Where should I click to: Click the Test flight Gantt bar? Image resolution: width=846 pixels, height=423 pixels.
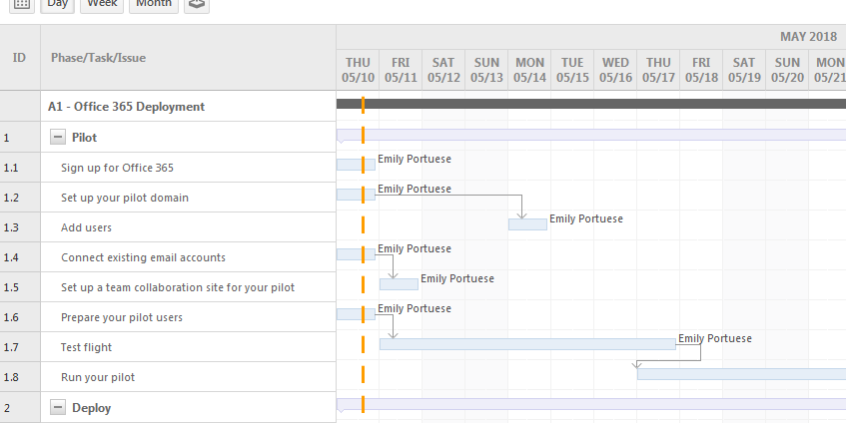[527, 344]
